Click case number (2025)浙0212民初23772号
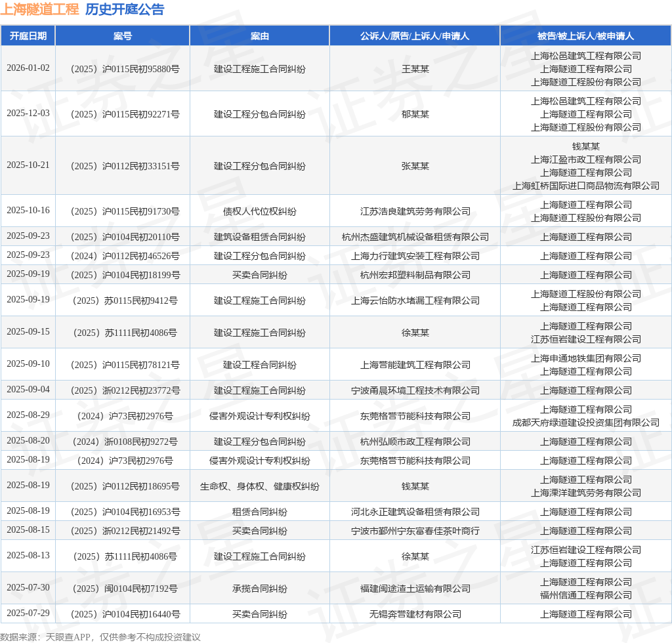This screenshot has height=643, width=672. tap(125, 390)
